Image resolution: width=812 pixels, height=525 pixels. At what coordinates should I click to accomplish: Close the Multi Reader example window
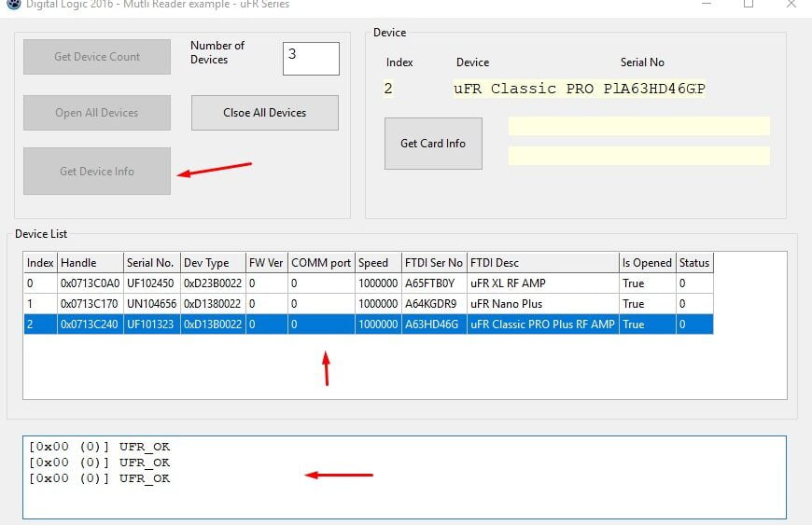791,4
